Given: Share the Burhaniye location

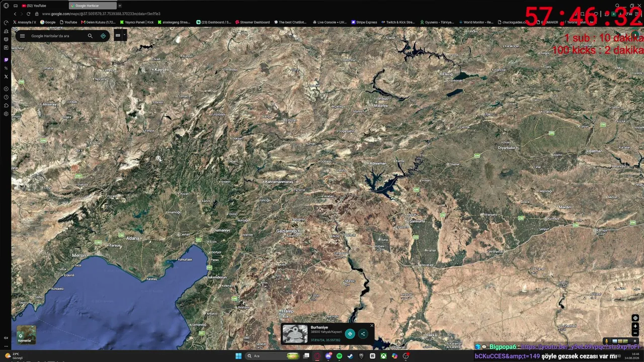Looking at the screenshot, I should pos(363,334).
